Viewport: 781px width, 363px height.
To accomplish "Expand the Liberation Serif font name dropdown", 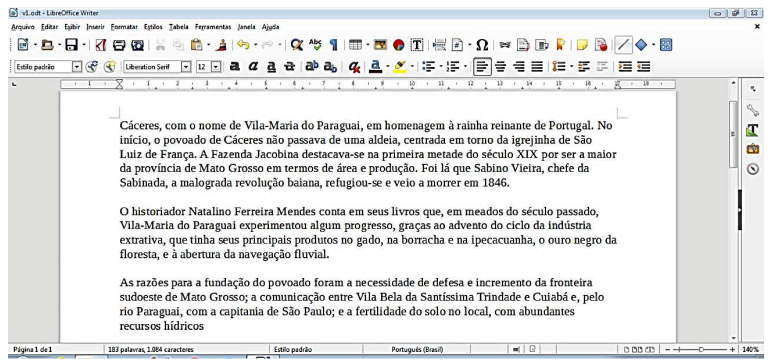I will pyautogui.click(x=186, y=67).
